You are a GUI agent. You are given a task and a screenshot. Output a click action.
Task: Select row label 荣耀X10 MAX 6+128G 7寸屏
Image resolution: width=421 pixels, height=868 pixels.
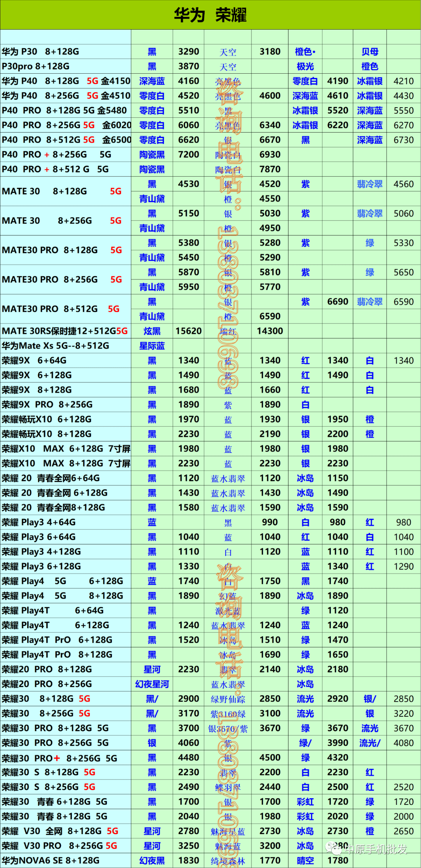66,449
